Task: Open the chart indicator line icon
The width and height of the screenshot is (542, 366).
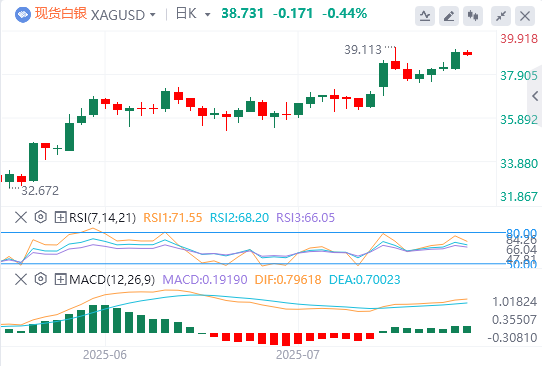Action: tap(425, 16)
